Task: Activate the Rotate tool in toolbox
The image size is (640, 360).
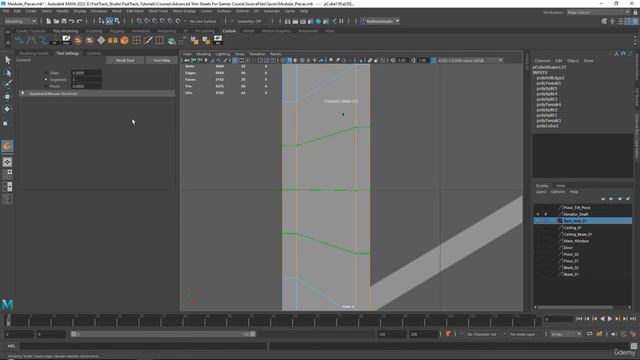Action: click(7, 109)
